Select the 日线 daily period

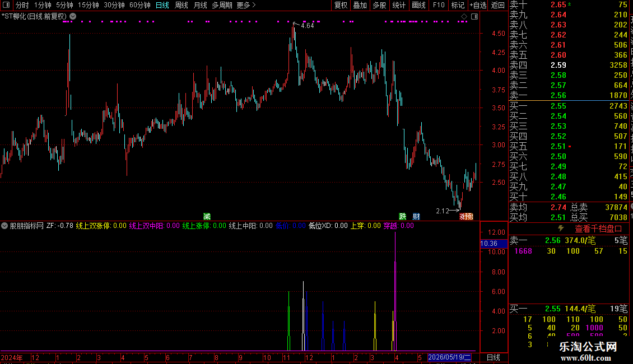(162, 5)
